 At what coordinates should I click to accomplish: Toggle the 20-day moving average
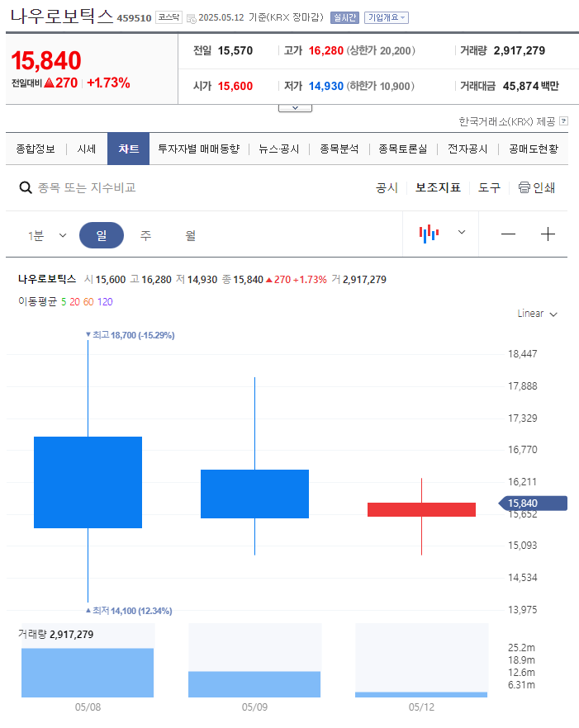tap(74, 302)
